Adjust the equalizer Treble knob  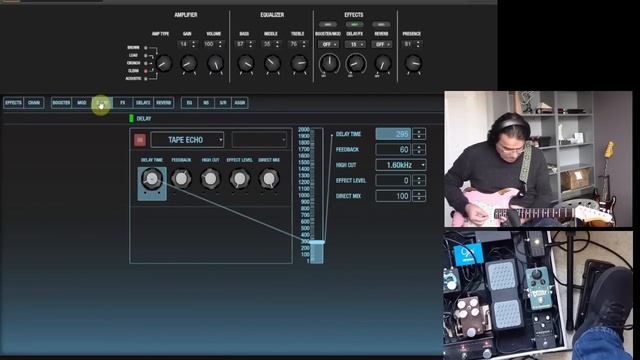[299, 63]
